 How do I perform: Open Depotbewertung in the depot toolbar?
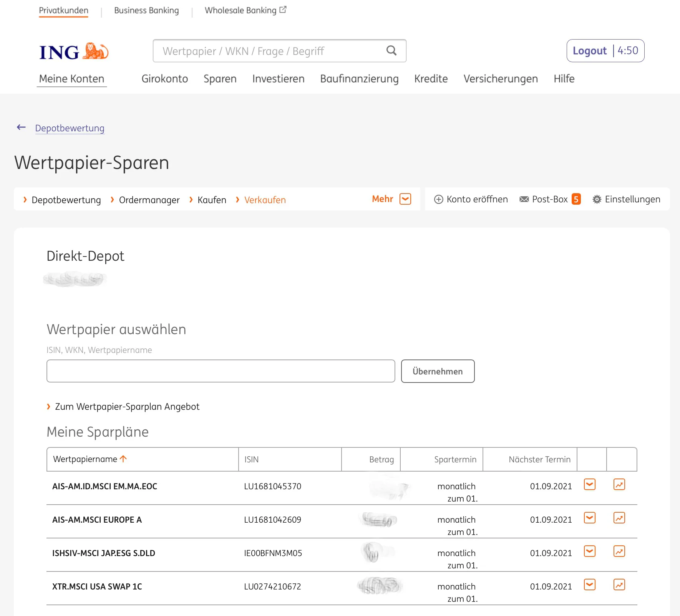(x=66, y=200)
